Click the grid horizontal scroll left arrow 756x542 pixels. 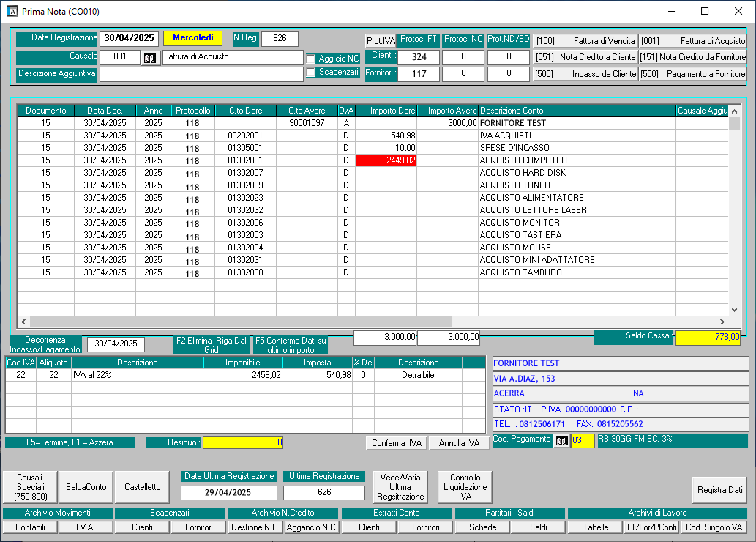(23, 322)
